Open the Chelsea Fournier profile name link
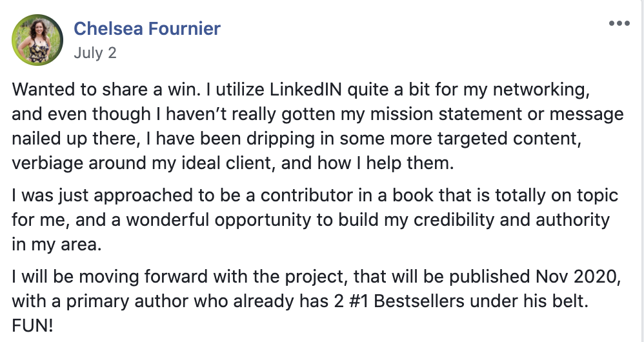The image size is (644, 342). click(x=147, y=28)
